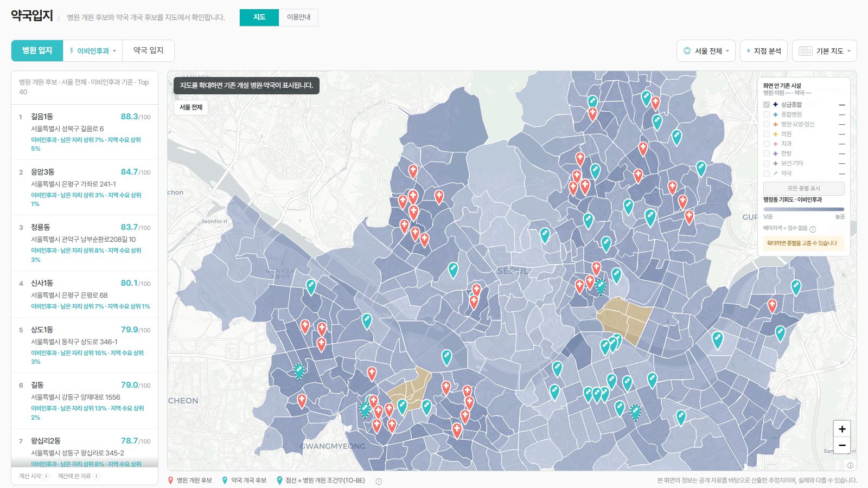Image resolution: width=868 pixels, height=488 pixels.
Task: Click the 왕십리2동 list entry
Action: pos(85,448)
